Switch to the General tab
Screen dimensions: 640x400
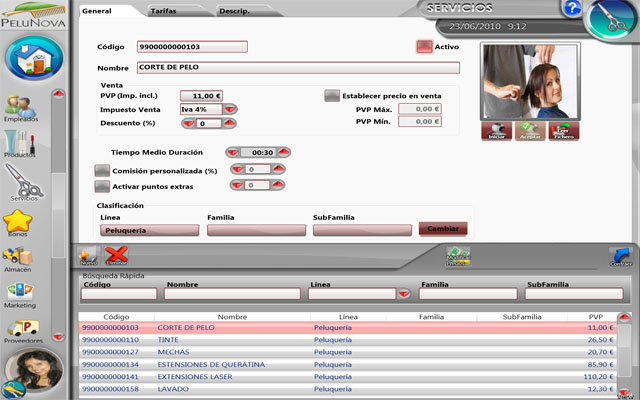tap(97, 11)
